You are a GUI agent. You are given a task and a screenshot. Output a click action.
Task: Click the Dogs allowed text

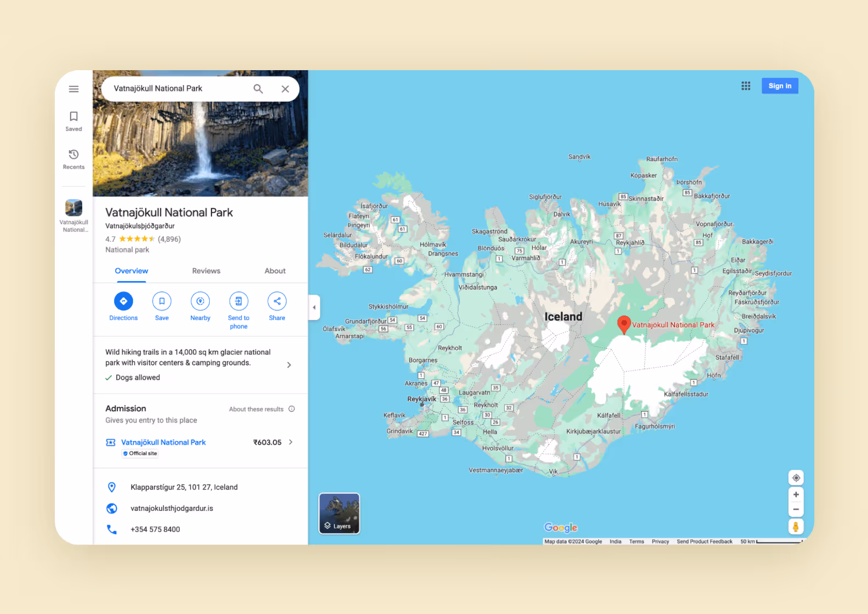138,378
